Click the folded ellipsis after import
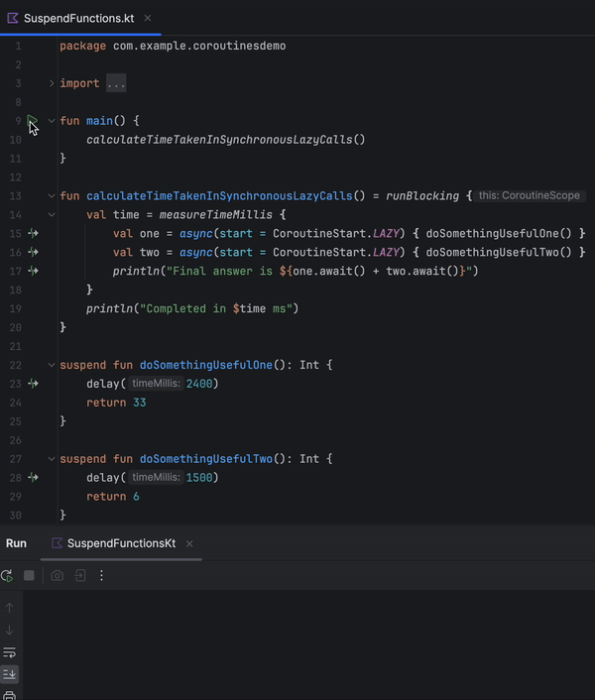 [116, 84]
